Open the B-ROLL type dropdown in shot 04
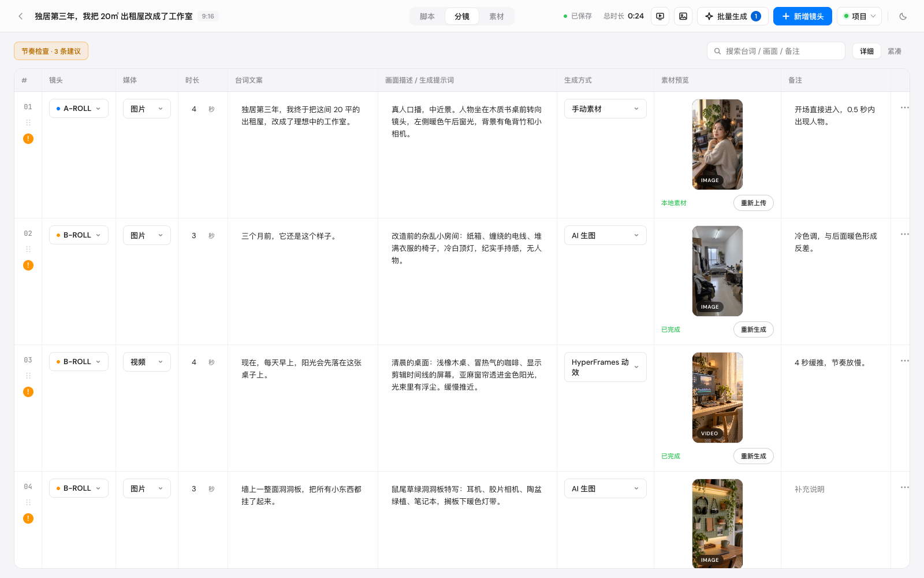 (x=79, y=488)
